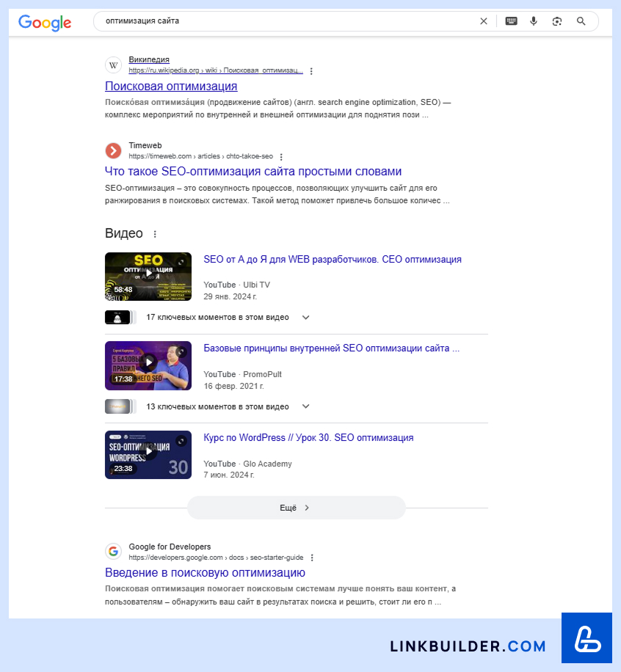Click the Википедия site name

point(149,59)
